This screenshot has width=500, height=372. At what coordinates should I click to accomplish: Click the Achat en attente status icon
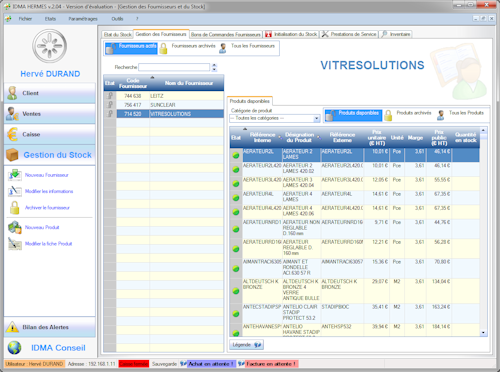pyautogui.click(x=183, y=364)
